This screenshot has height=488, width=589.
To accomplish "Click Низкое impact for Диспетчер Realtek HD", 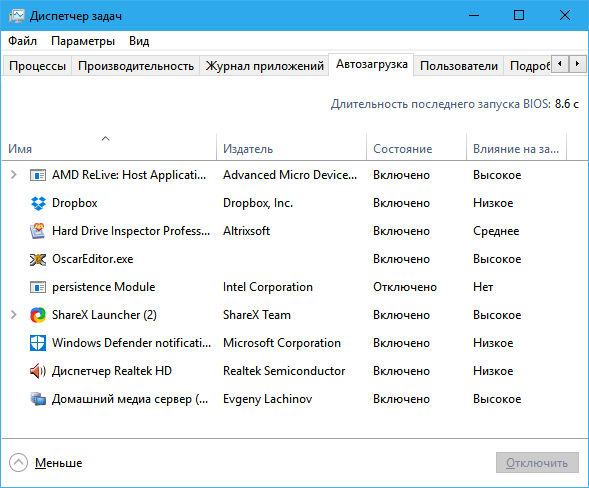I will pyautogui.click(x=493, y=371).
